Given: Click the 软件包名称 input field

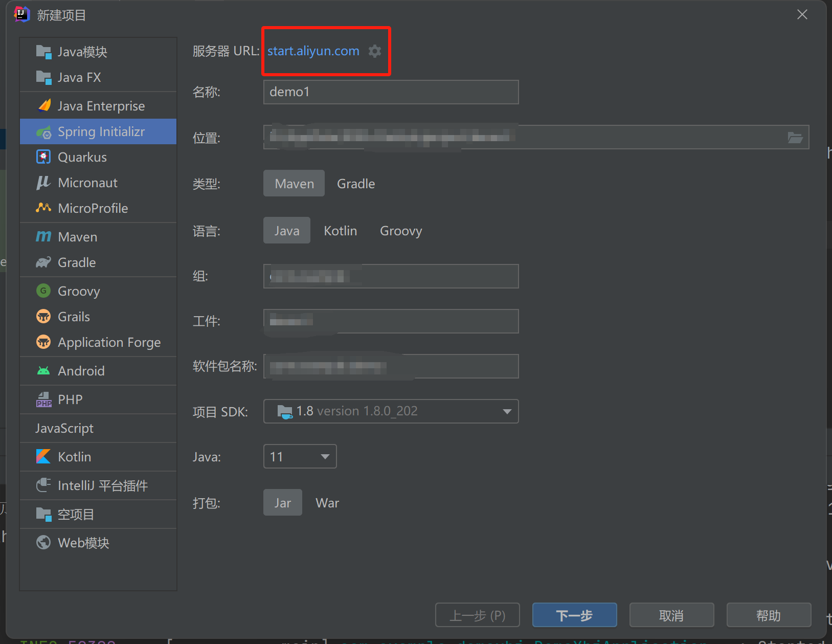Looking at the screenshot, I should (x=391, y=366).
